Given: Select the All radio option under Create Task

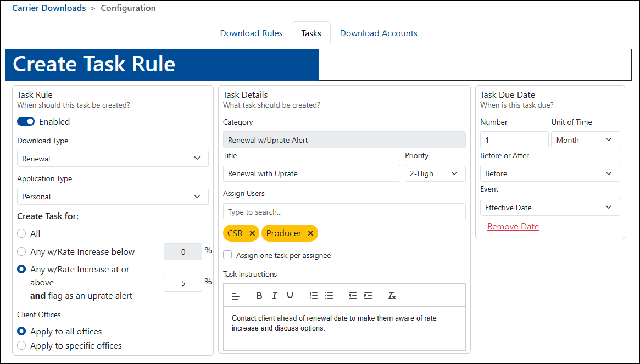Looking at the screenshot, I should point(21,233).
